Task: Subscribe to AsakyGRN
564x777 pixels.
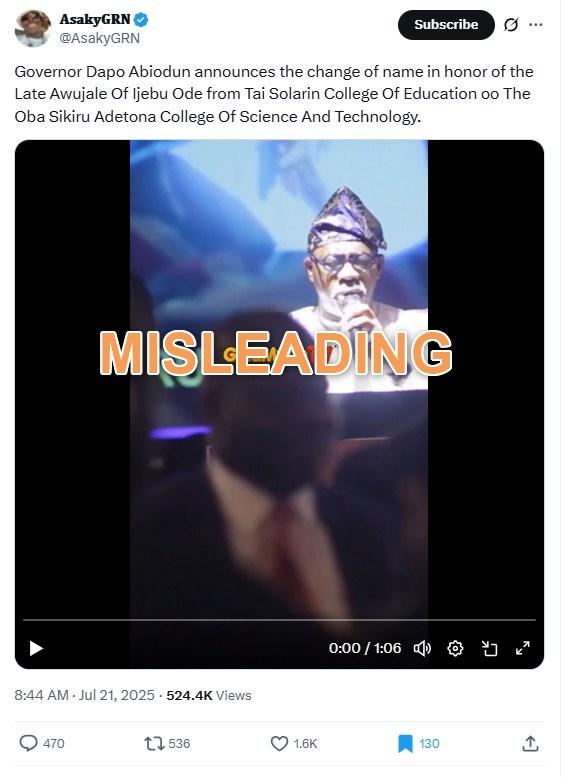Action: (x=446, y=25)
